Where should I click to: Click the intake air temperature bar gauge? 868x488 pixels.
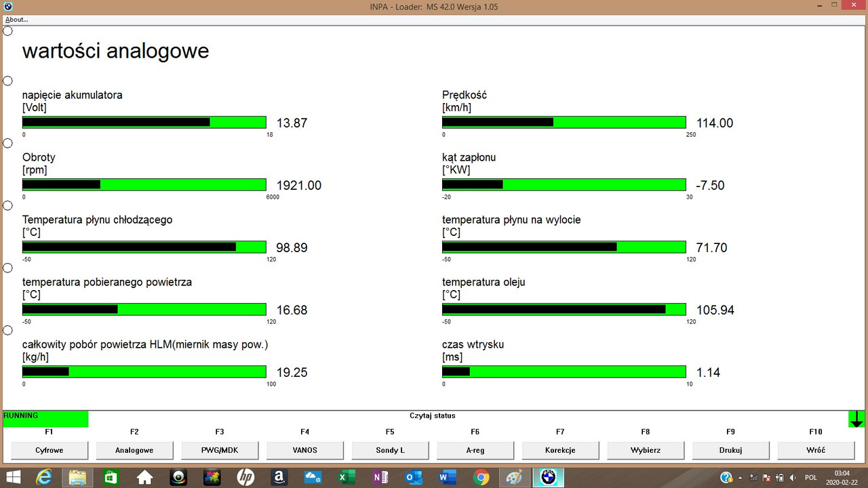coord(144,310)
